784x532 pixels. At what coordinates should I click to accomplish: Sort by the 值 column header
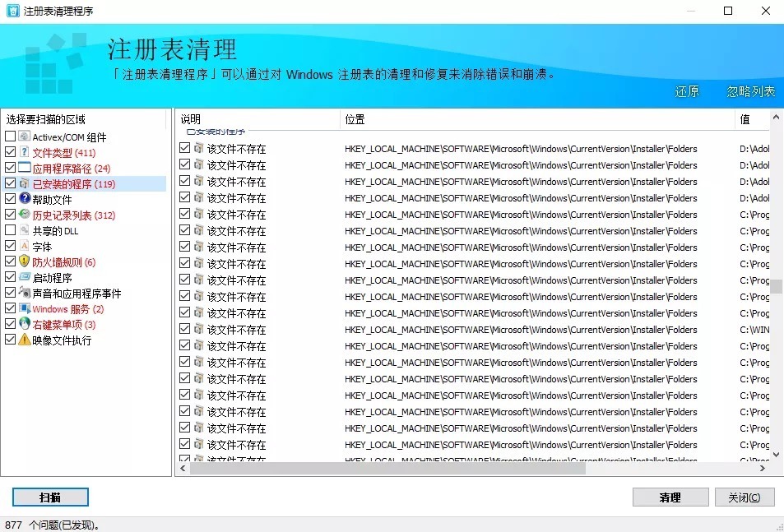753,119
